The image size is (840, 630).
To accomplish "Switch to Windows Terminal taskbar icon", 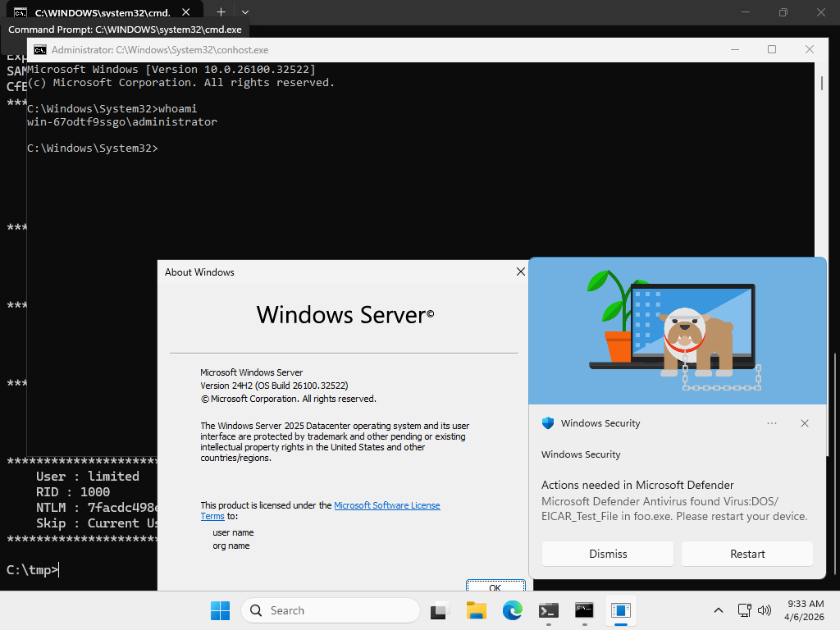I will click(549, 610).
